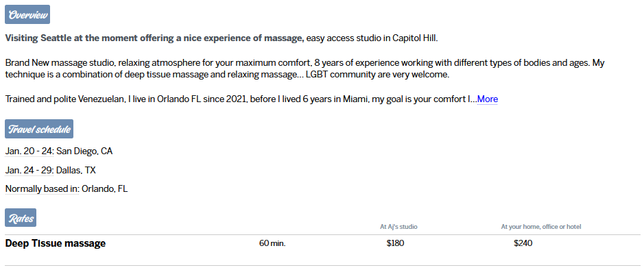
Task: Click the $180 studio rate
Action: tap(396, 243)
